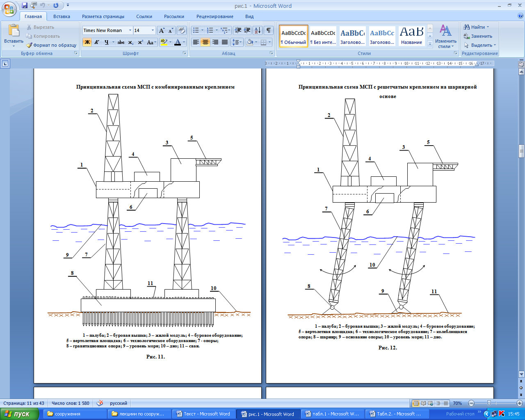The height and width of the screenshot is (420, 525).
Task: Click the Sort A-Z icon
Action: click(257, 30)
